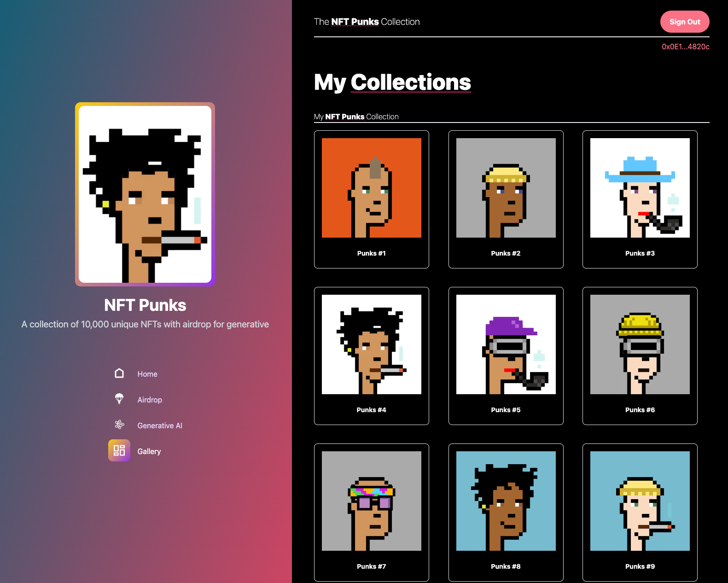Click the NFT Punks Collection header title

367,22
